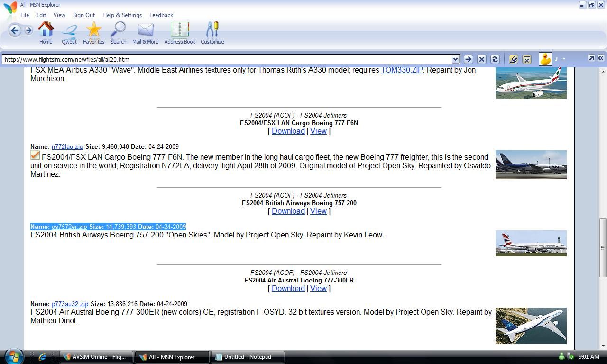
Task: Click the safely remove hardware tray icon
Action: [570, 356]
